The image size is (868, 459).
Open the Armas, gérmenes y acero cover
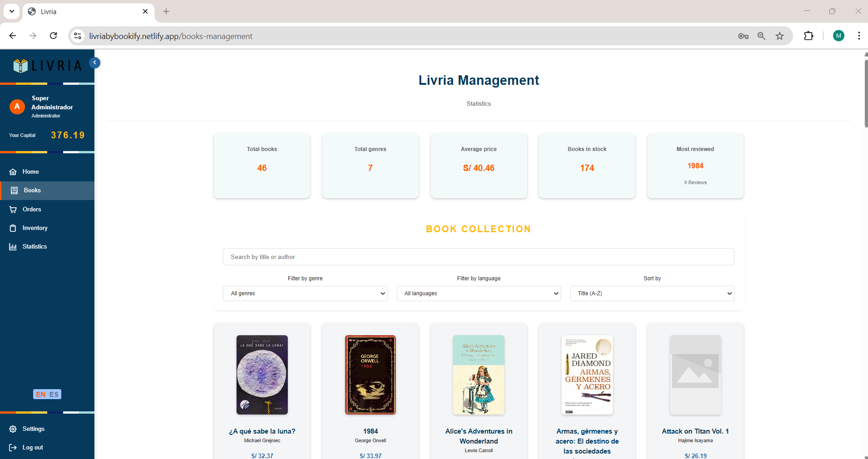point(587,375)
